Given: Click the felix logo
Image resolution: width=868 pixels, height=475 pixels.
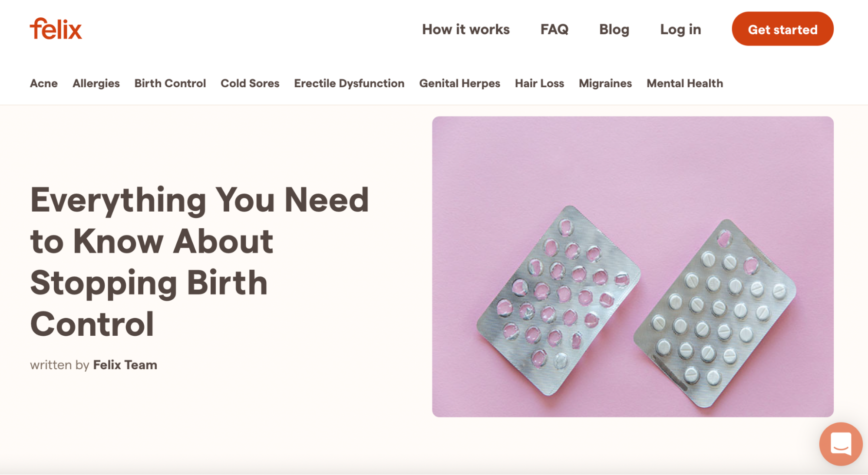Looking at the screenshot, I should tap(56, 29).
